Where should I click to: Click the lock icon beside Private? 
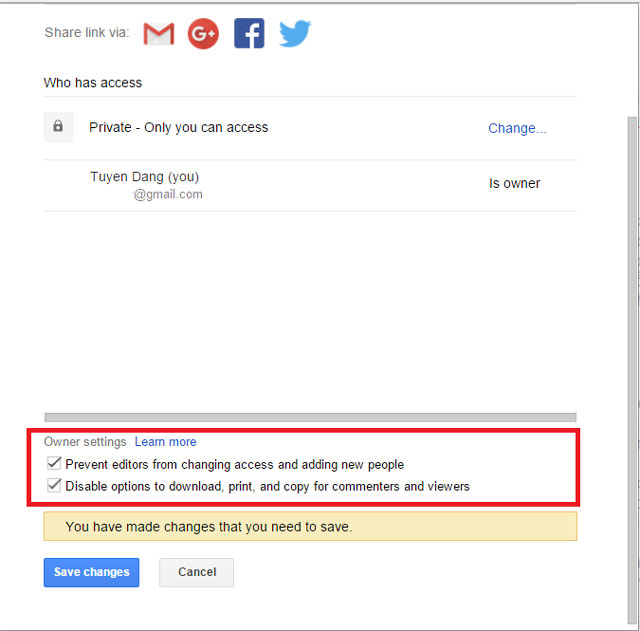(x=58, y=127)
